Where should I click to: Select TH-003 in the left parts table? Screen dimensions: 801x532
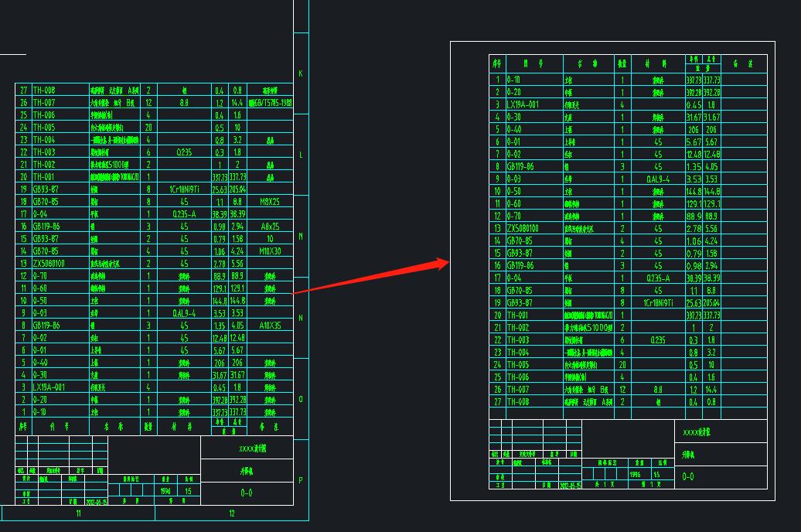(x=44, y=152)
